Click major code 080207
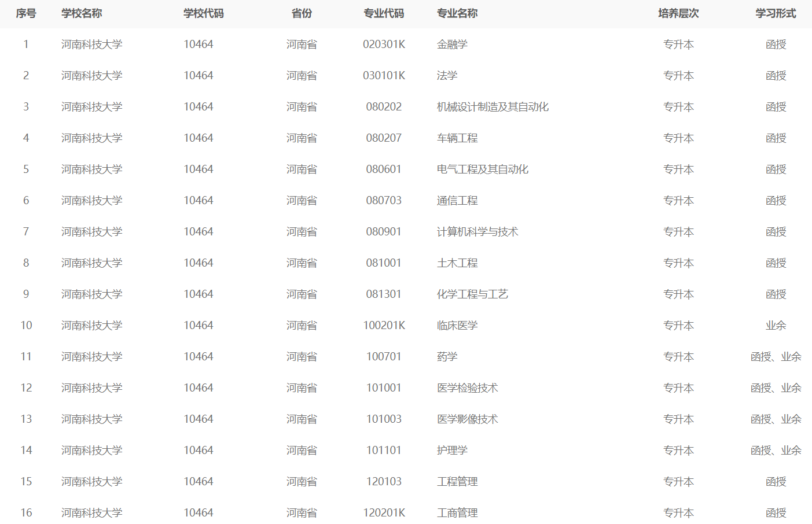Viewport: 812px width, 524px height. tap(384, 138)
